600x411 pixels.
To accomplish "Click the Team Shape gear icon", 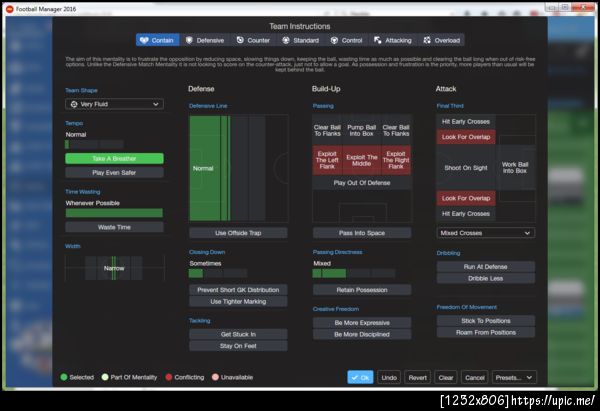I will [74, 104].
